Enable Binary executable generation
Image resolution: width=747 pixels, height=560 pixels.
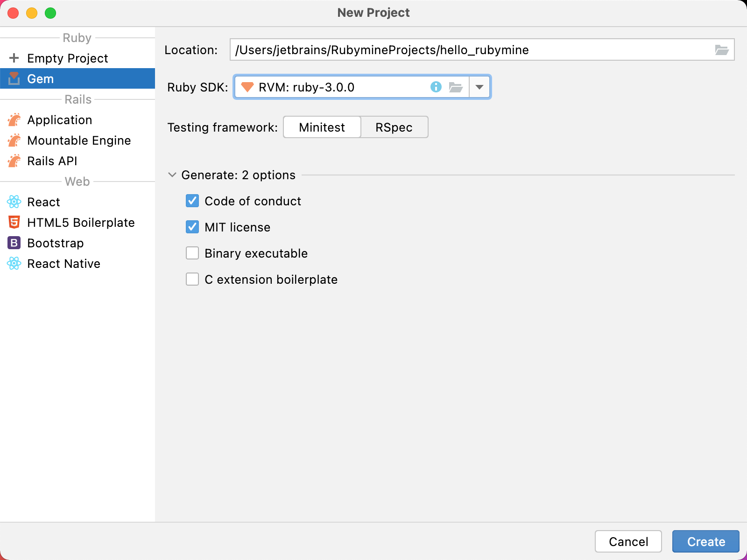point(192,253)
